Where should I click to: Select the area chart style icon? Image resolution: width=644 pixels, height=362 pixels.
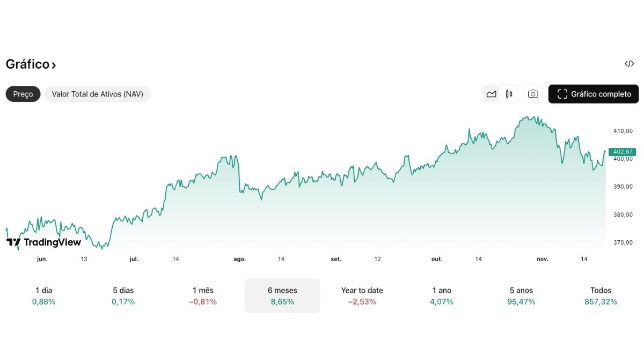pos(491,94)
